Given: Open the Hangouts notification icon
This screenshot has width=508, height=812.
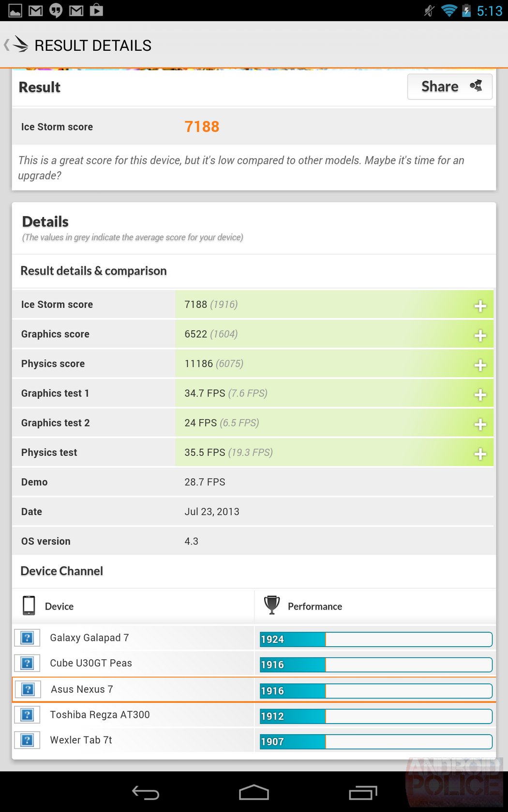Looking at the screenshot, I should tap(56, 10).
